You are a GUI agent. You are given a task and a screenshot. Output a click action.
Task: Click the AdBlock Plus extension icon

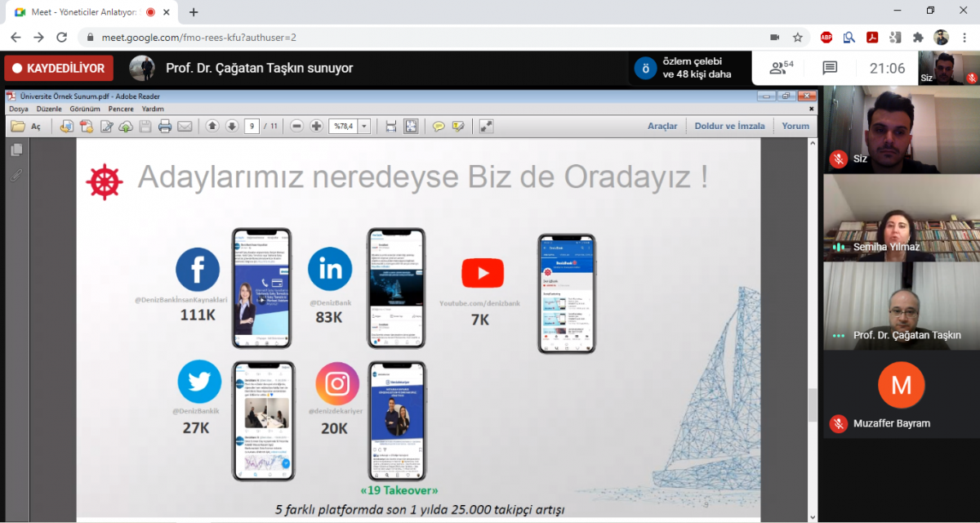(826, 37)
